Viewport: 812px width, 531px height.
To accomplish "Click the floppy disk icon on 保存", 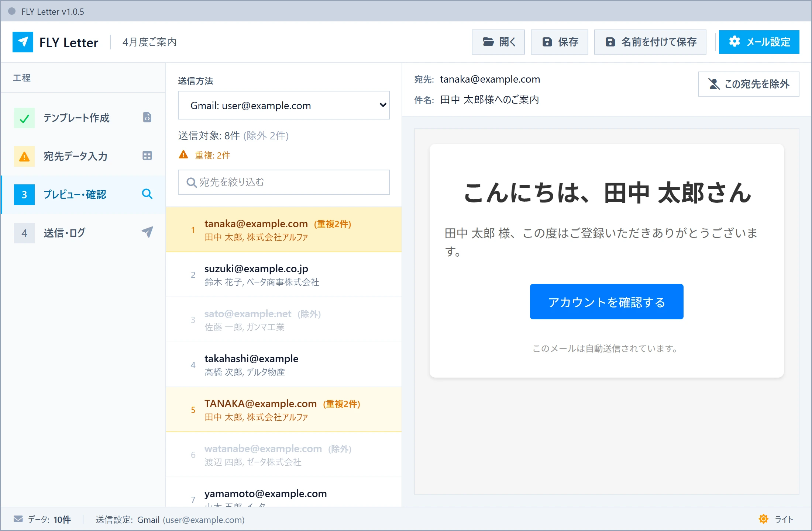I will pos(547,42).
